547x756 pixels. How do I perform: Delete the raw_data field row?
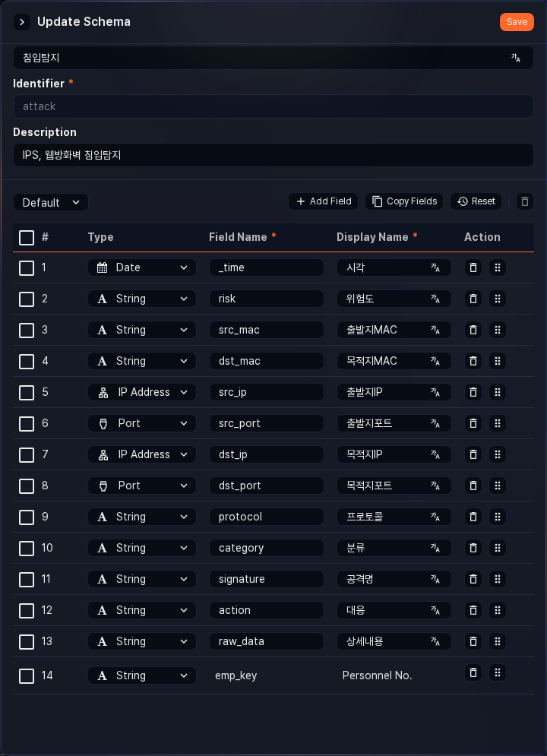473,641
